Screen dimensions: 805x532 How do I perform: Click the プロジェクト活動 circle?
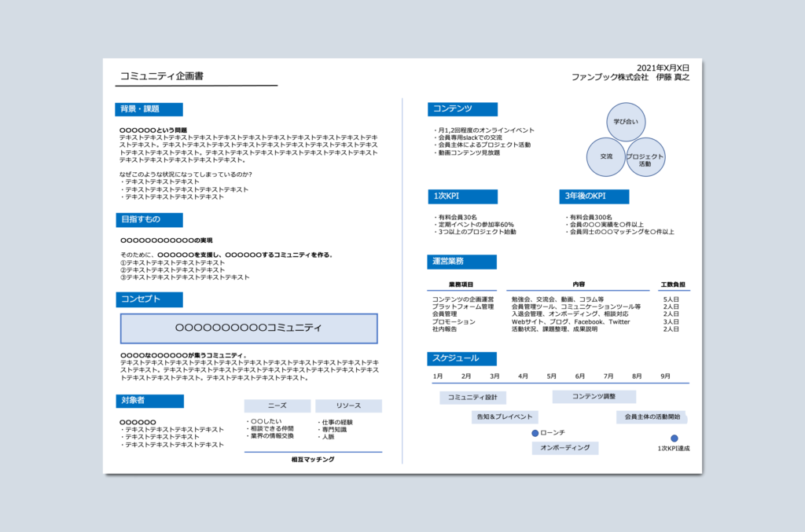pos(646,157)
